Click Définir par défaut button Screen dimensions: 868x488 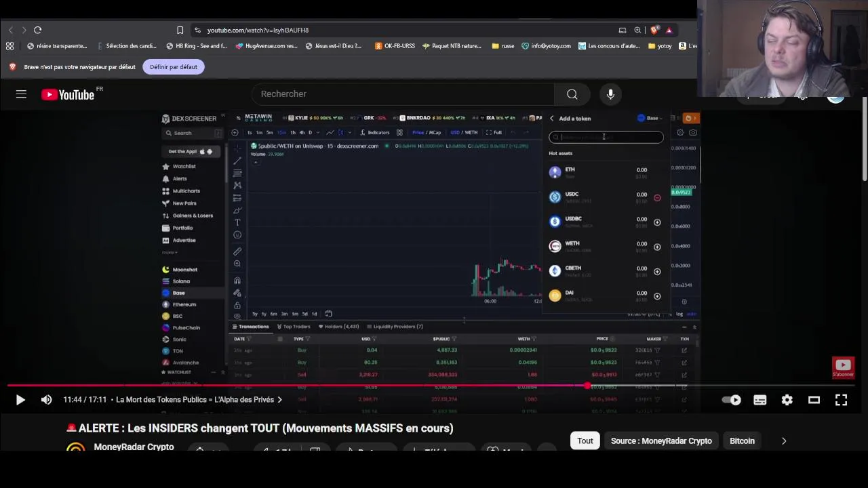coord(174,67)
